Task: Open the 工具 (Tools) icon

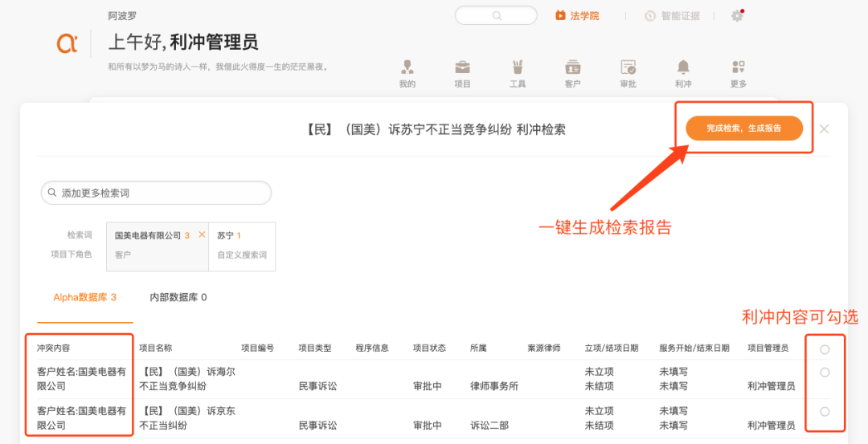Action: click(518, 67)
